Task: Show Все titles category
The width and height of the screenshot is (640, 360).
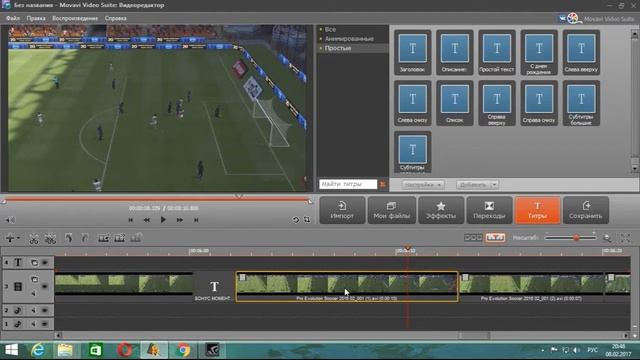Action: coord(330,29)
